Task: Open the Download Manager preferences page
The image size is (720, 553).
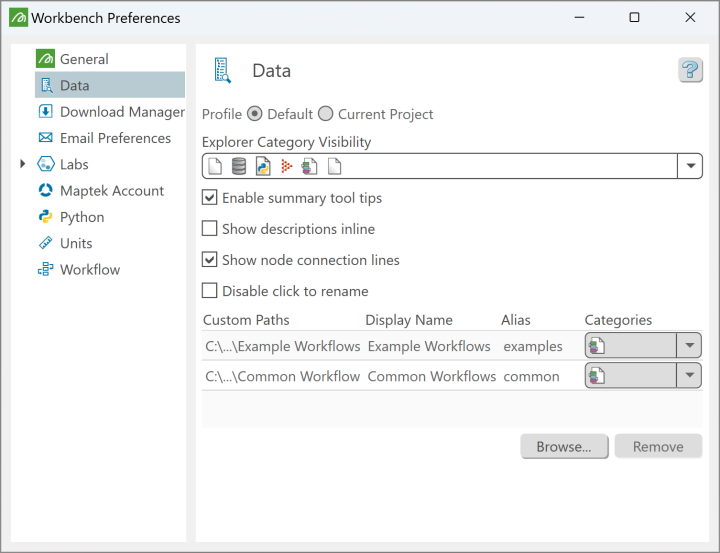Action: tap(121, 112)
